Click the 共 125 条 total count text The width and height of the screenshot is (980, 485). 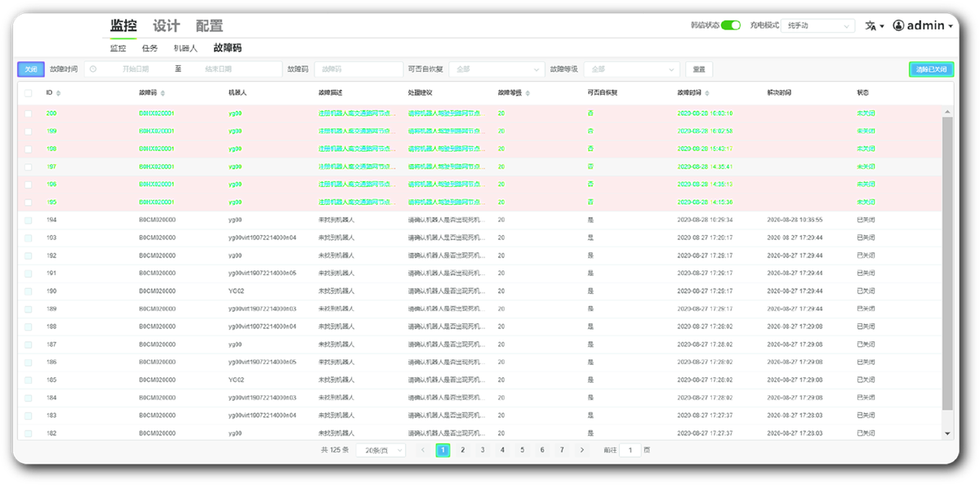click(x=335, y=450)
